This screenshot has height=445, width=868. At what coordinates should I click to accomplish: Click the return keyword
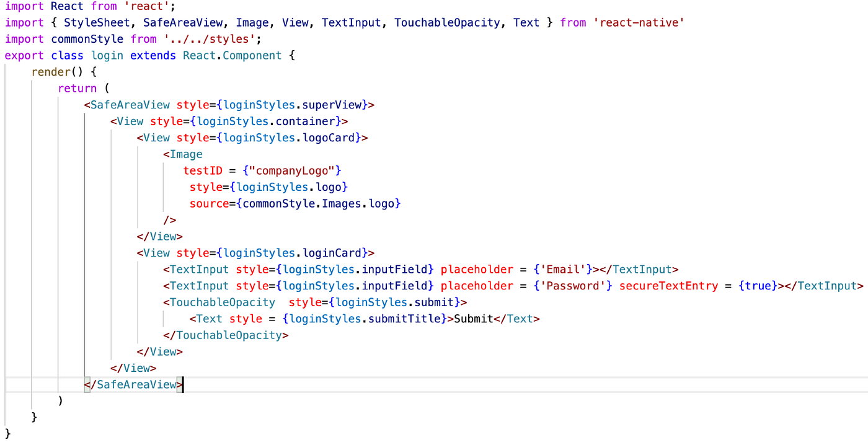(x=77, y=88)
